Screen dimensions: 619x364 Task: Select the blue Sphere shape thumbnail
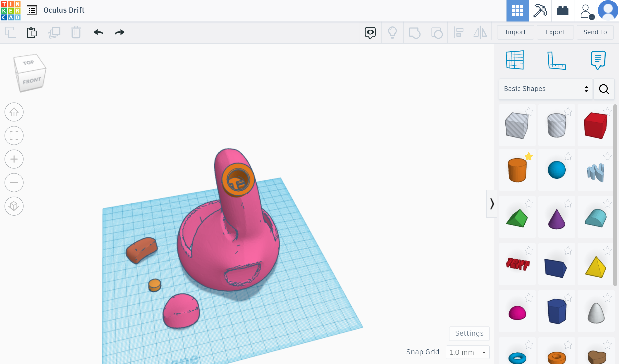[556, 170]
